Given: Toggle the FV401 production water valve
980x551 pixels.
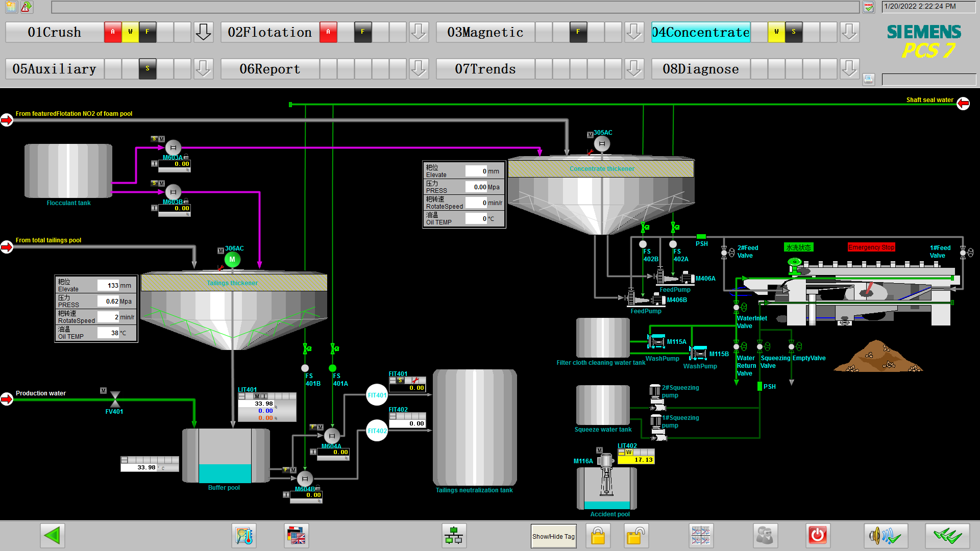Looking at the screenshot, I should pos(115,399).
